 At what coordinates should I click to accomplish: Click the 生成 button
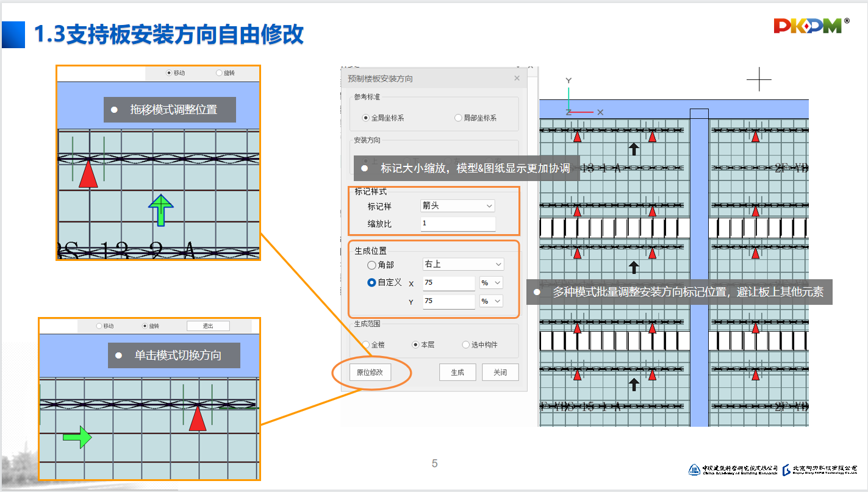[x=457, y=372]
